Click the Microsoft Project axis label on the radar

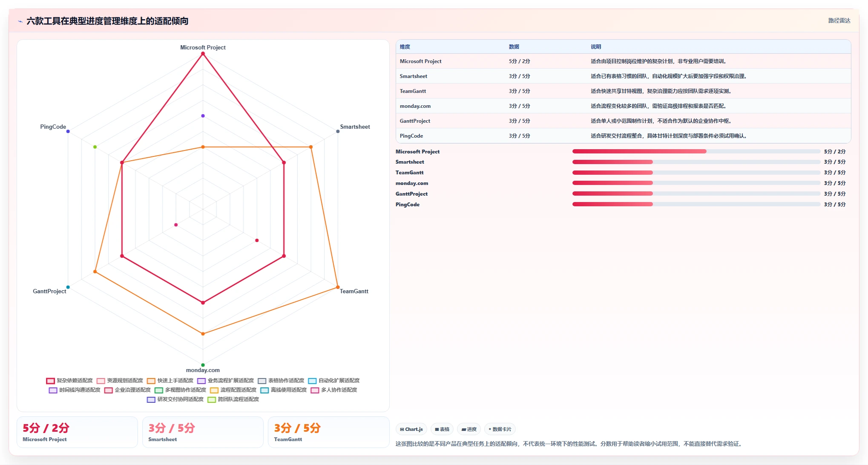[203, 47]
